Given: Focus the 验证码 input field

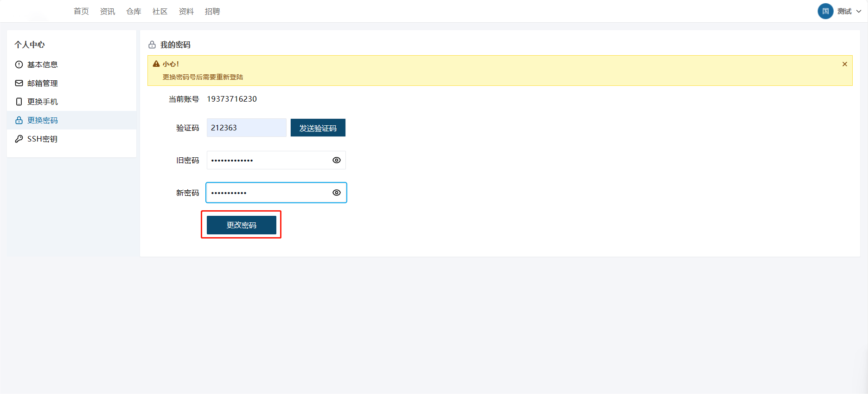Looking at the screenshot, I should coord(246,128).
